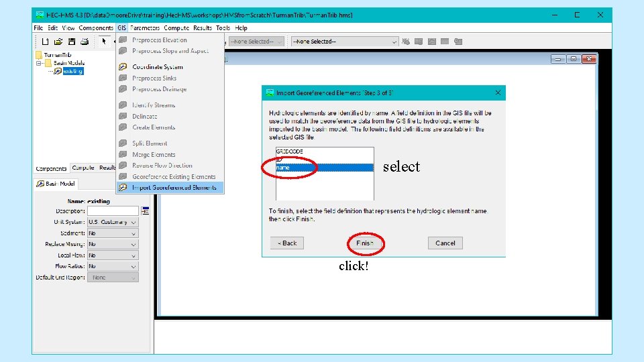Select the GRIDCODE field in list

point(325,152)
